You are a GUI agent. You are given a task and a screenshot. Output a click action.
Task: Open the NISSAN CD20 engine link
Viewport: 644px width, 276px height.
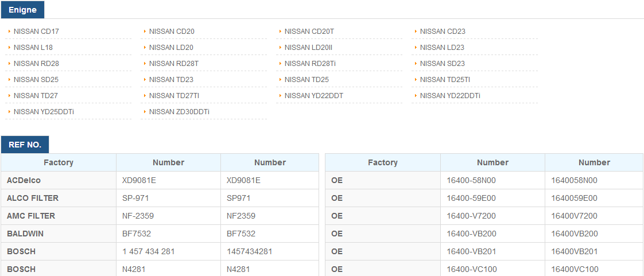[x=172, y=31]
